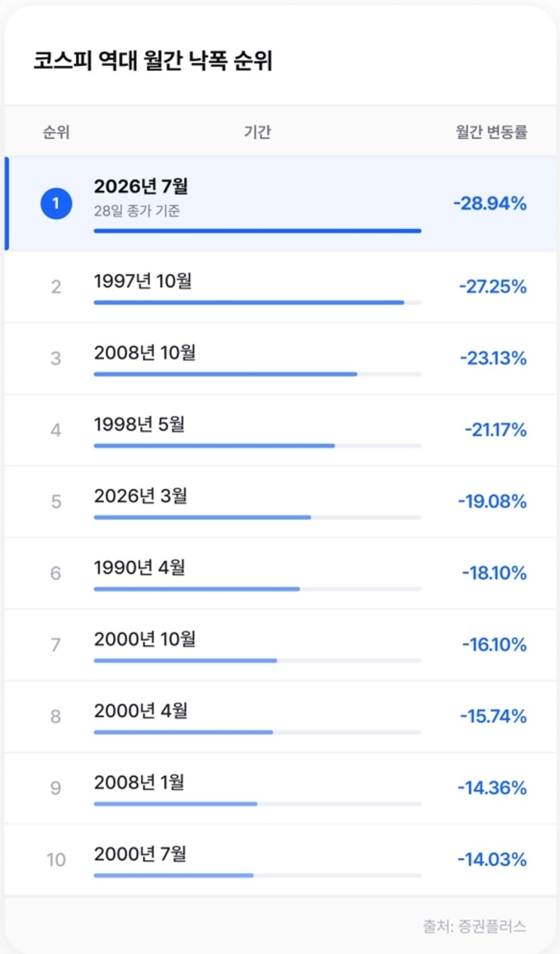The height and width of the screenshot is (954, 560).
Task: Click the -28.94% change value
Action: pyautogui.click(x=490, y=203)
